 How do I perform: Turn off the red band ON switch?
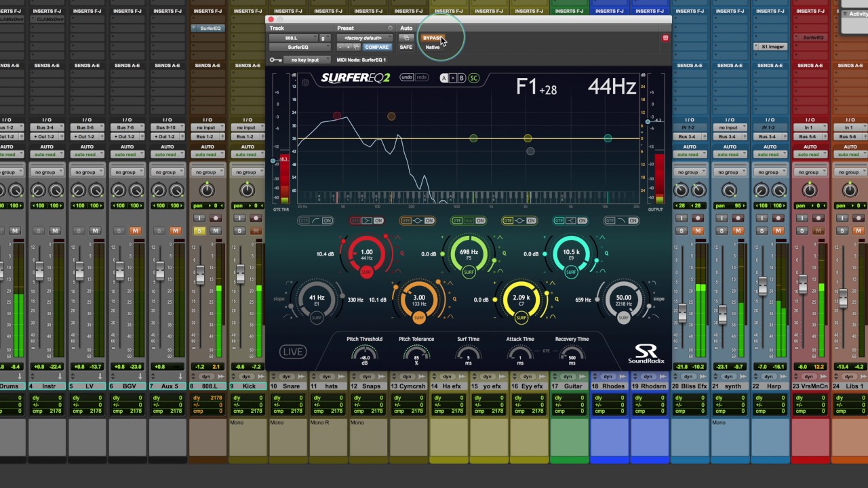(x=378, y=220)
